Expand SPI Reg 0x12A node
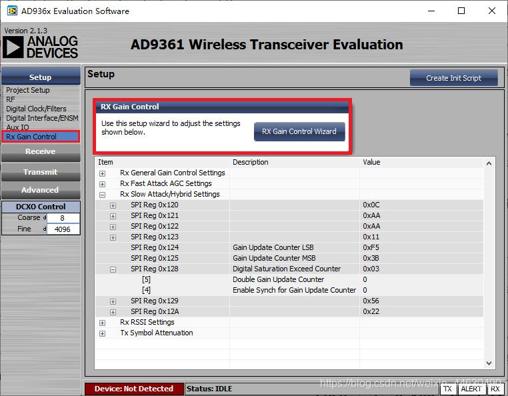Viewport: 508px width, 396px height. 113,312
